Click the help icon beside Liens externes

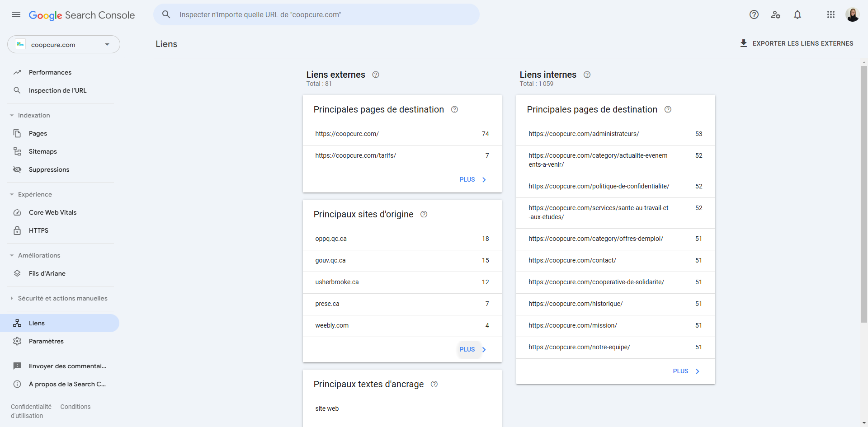[375, 75]
